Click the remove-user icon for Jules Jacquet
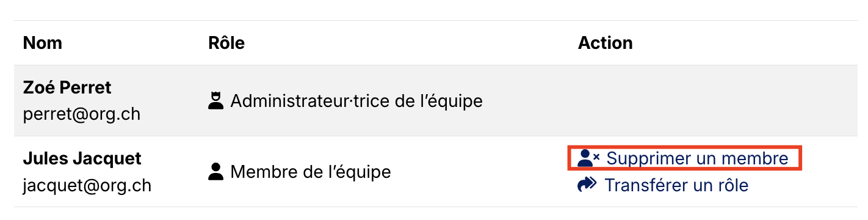The height and width of the screenshot is (220, 868). [588, 158]
